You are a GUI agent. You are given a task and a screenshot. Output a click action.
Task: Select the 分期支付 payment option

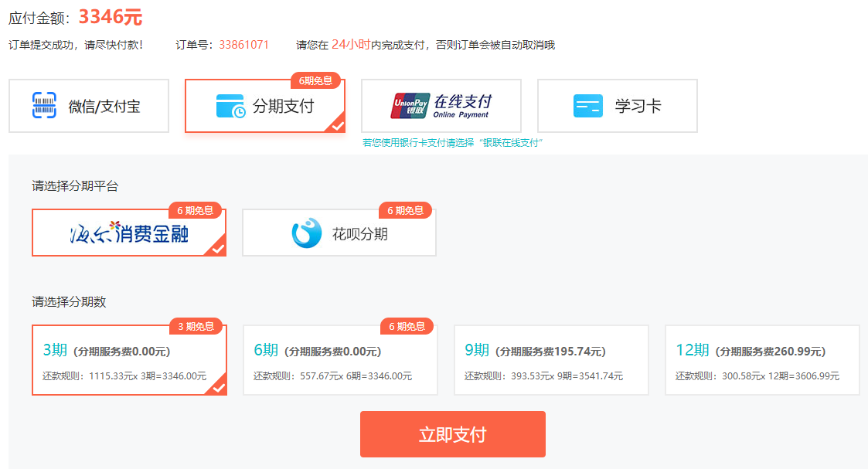[x=264, y=106]
